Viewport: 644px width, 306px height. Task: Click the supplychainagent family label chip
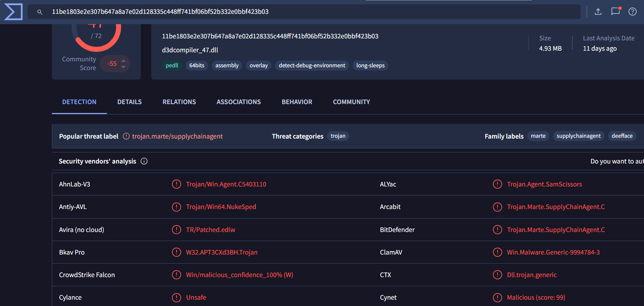click(x=579, y=136)
